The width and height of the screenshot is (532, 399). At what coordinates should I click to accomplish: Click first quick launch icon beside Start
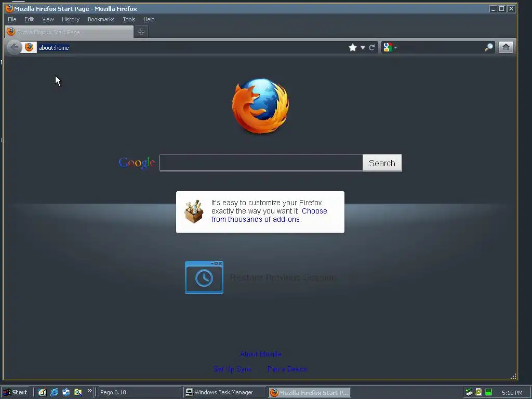coord(42,392)
